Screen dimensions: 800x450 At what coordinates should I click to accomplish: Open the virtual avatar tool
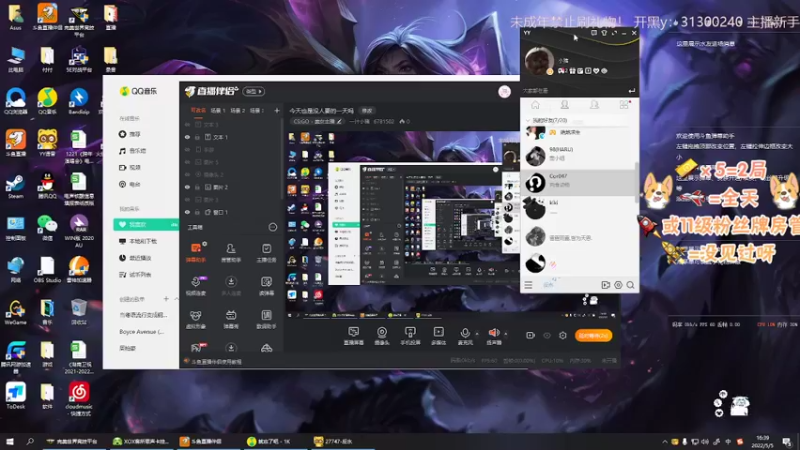[195, 319]
